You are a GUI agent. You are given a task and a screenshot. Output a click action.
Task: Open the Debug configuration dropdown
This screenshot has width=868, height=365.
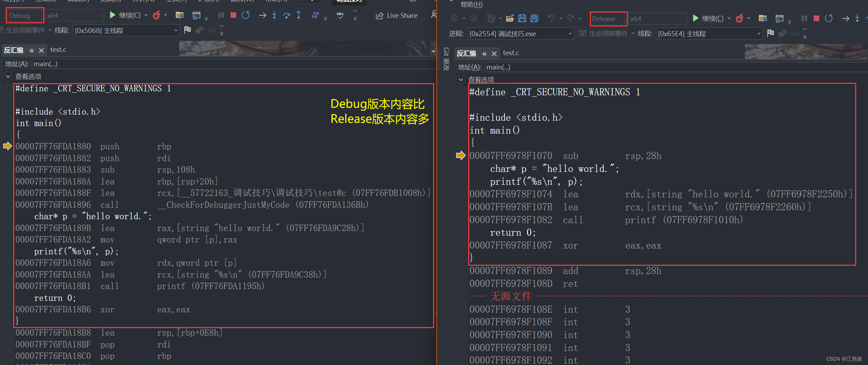click(x=25, y=15)
